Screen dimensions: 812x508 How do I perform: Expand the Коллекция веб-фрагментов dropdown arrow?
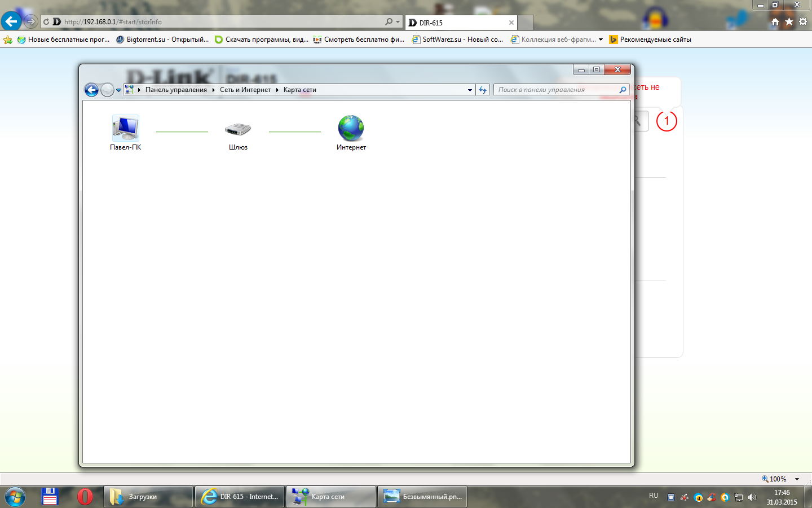601,40
